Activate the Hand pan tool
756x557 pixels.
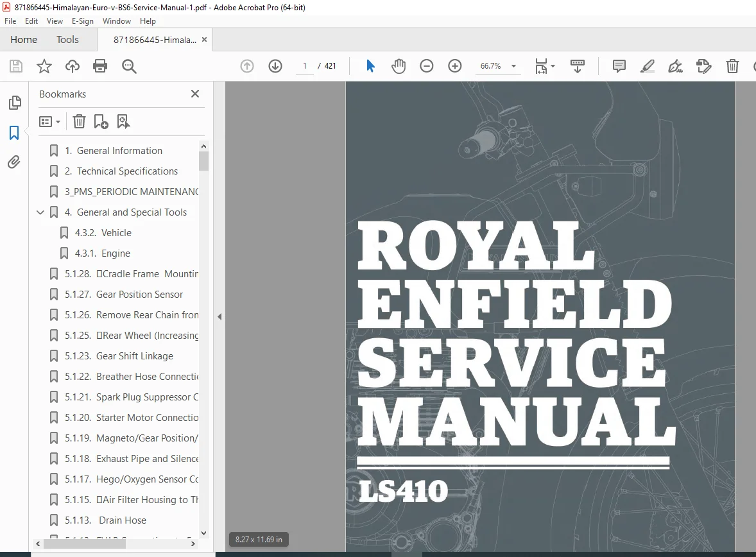click(399, 66)
